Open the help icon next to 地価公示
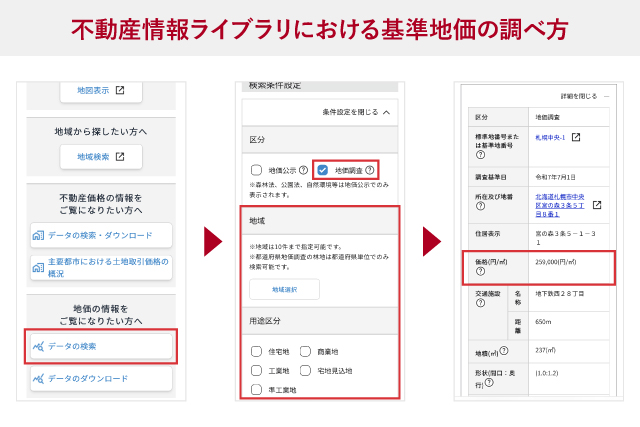 point(303,170)
